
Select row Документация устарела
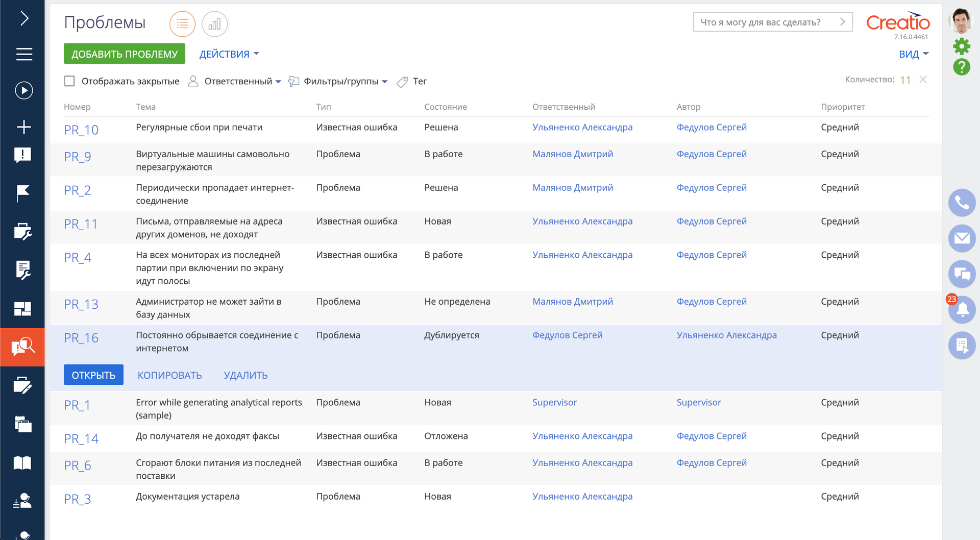pos(496,499)
